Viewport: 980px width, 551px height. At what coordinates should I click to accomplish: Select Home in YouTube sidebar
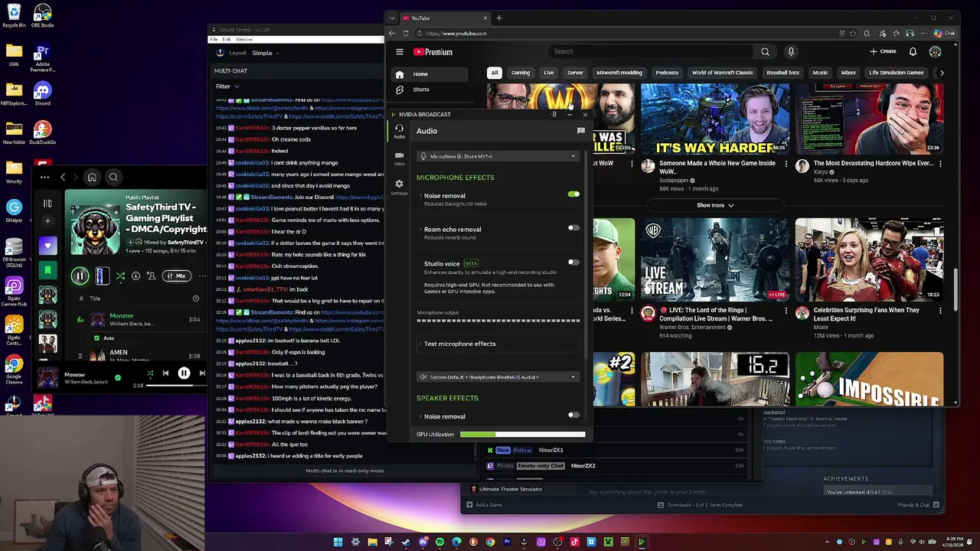[430, 74]
